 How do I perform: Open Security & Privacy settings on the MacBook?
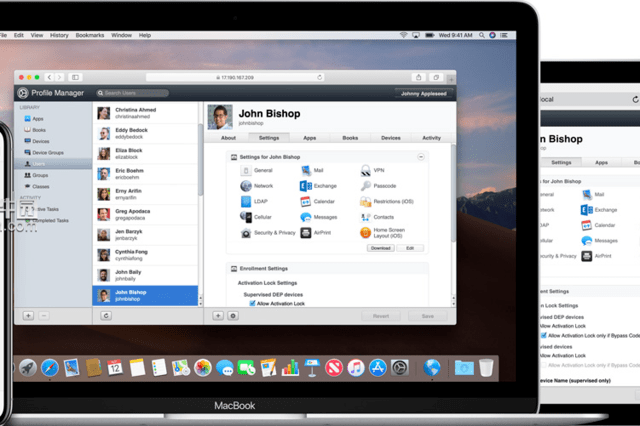[246, 233]
